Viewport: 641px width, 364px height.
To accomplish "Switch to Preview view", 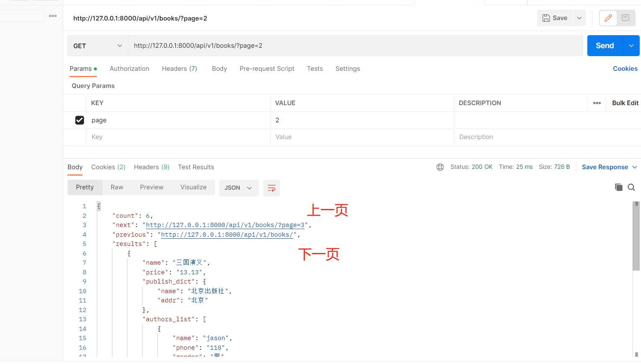I will [152, 187].
